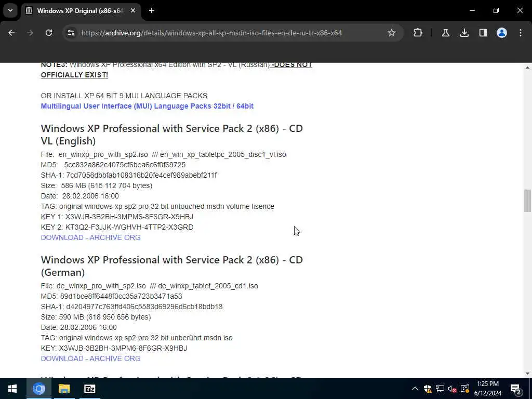532x399 pixels.
Task: Click KEY 2: KT3Q2-F3JJK-WGHVH-4TTP2-X3GRD
Action: point(117,227)
